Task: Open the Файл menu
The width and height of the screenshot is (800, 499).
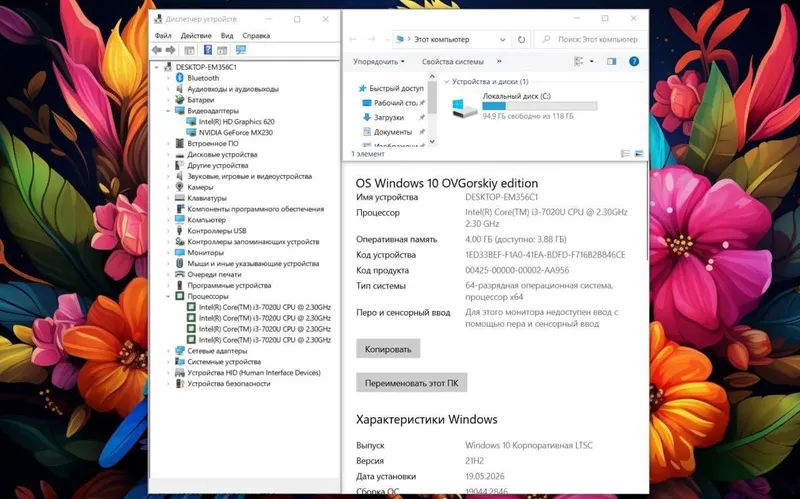Action: 163,36
